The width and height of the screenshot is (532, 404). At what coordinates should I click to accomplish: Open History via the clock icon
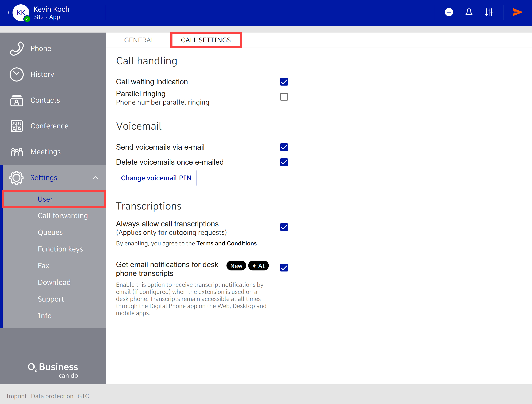tap(17, 74)
